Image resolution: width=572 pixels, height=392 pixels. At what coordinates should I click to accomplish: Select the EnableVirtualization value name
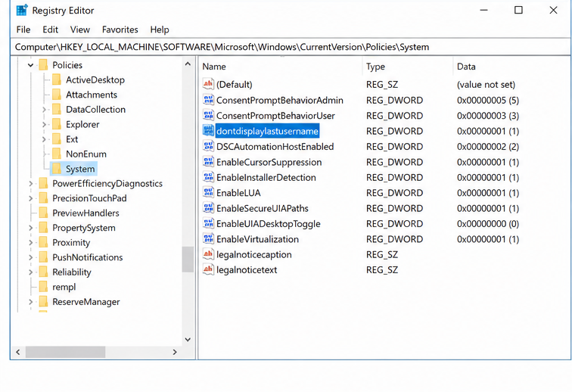point(257,239)
